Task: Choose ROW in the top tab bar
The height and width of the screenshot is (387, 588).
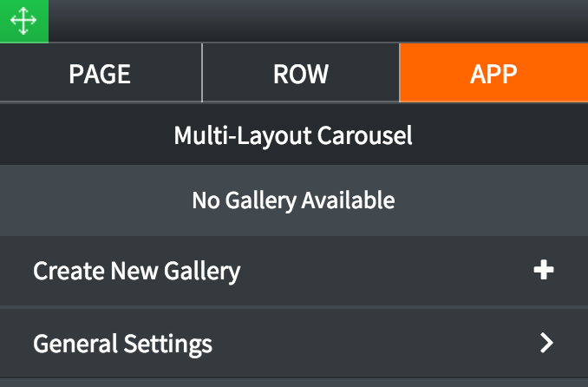Action: [301, 74]
